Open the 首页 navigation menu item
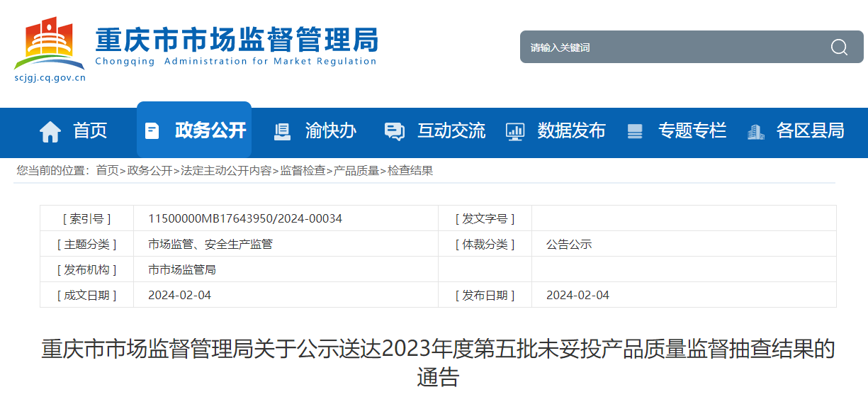Screen dimensions: 868x397 (90, 131)
